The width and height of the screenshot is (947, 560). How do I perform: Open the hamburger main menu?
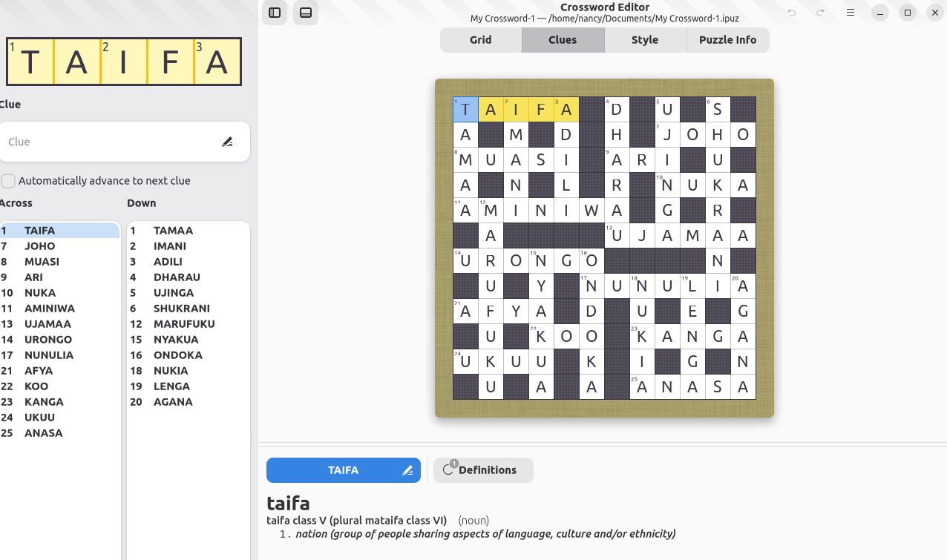coord(851,13)
